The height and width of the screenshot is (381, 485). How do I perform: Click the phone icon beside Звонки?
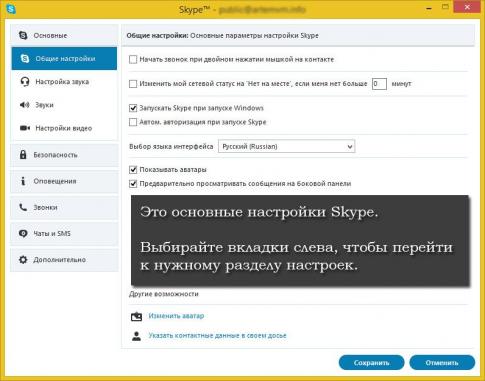[23, 207]
